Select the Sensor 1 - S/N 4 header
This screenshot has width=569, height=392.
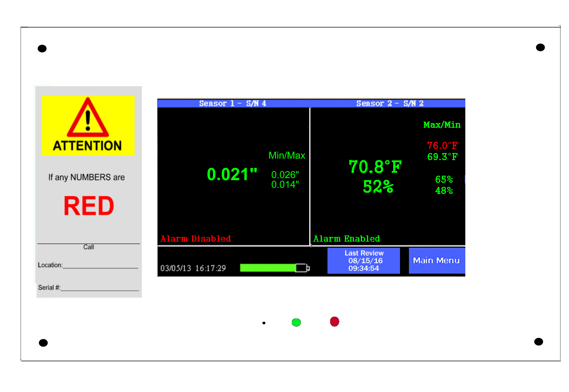coord(233,103)
